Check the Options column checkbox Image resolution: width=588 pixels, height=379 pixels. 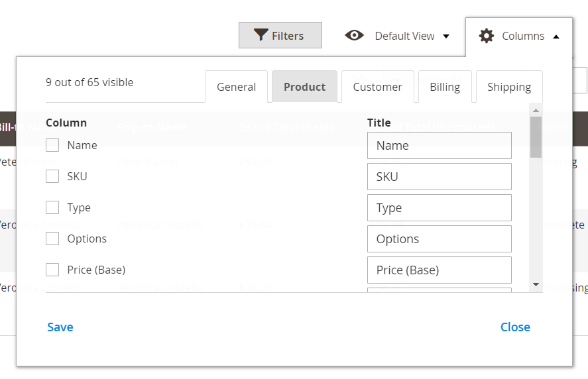[x=52, y=239]
